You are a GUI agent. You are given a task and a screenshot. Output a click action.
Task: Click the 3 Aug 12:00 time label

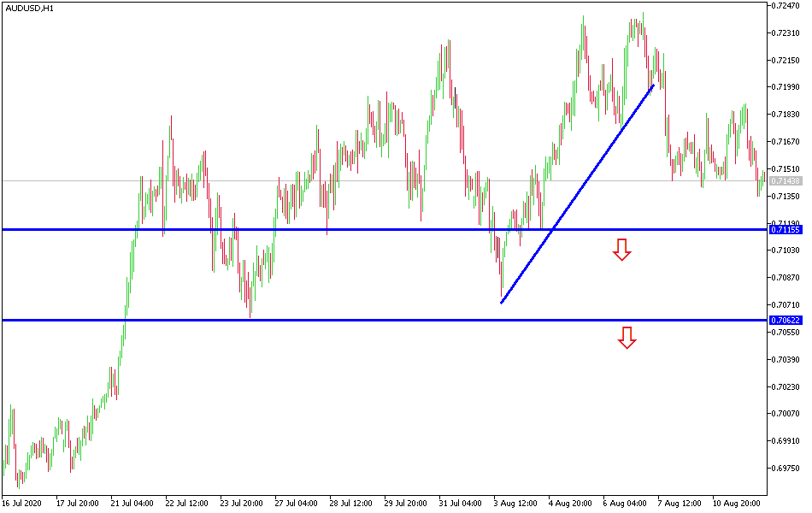tap(515, 503)
